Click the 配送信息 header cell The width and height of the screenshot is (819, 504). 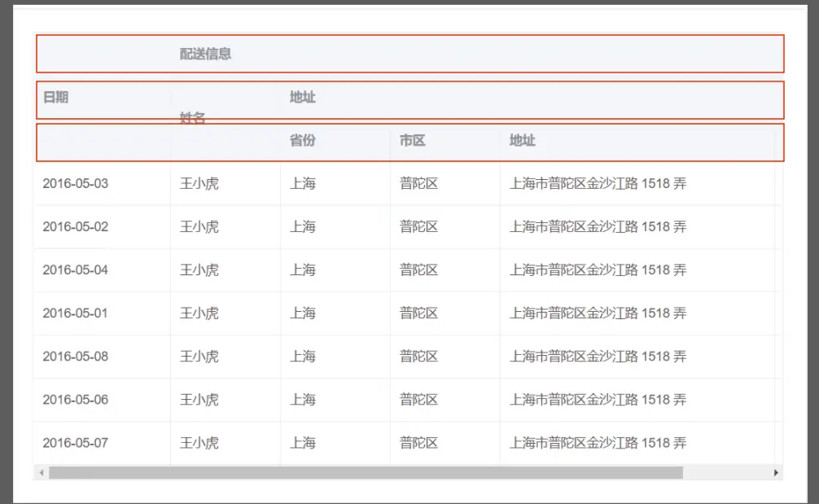(x=205, y=54)
